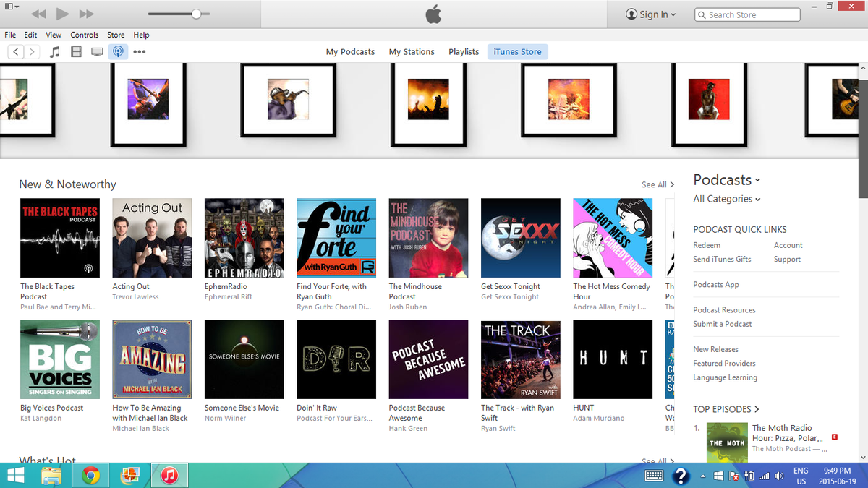Open the Edit menu
The image size is (868, 488).
(30, 35)
